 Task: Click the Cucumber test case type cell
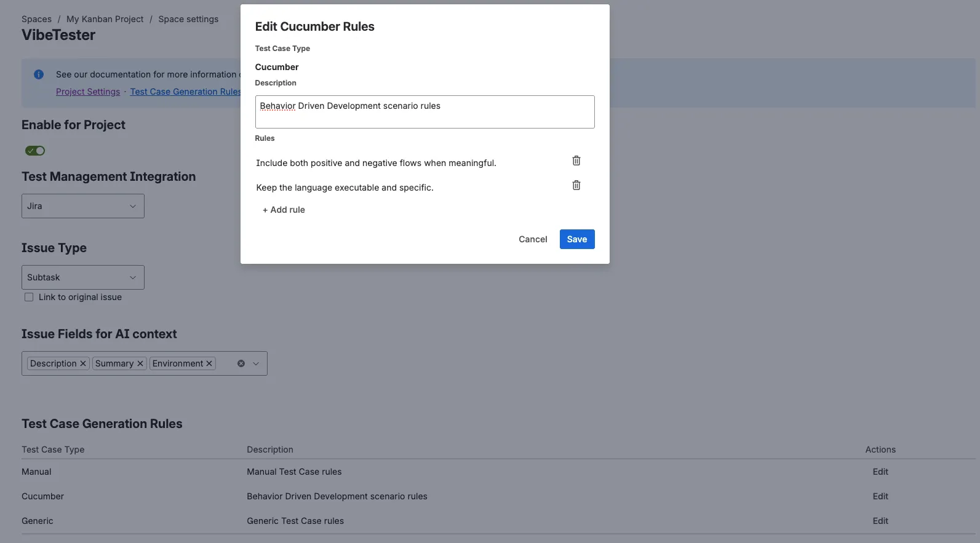click(42, 496)
